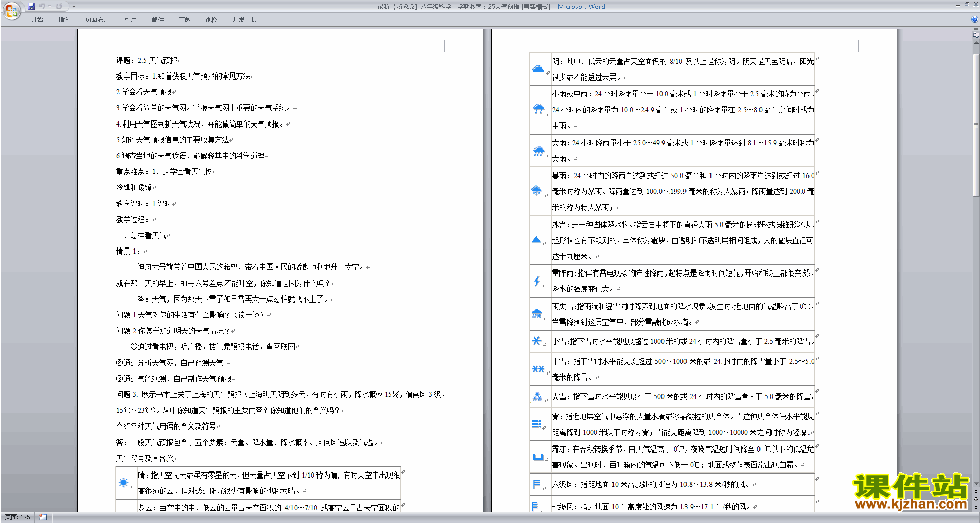Click the Undo arrow in quick access toolbar
Image resolution: width=980 pixels, height=523 pixels.
(42, 6)
